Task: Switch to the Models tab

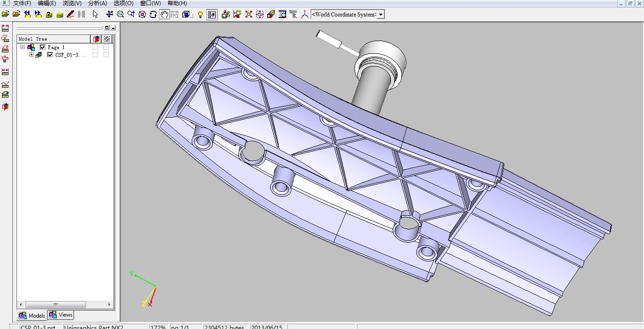Action: 32,315
